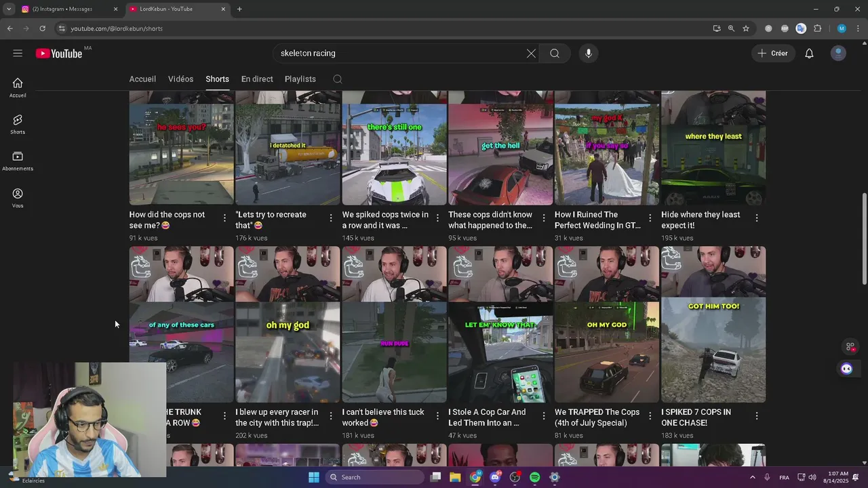
Task: Reload the page with the browser refresh icon
Action: 42,28
